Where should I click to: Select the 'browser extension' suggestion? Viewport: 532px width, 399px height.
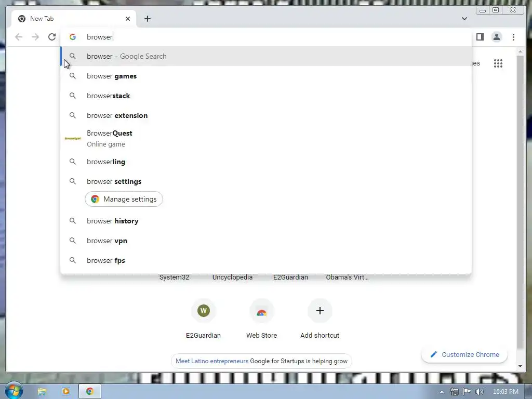(x=266, y=115)
